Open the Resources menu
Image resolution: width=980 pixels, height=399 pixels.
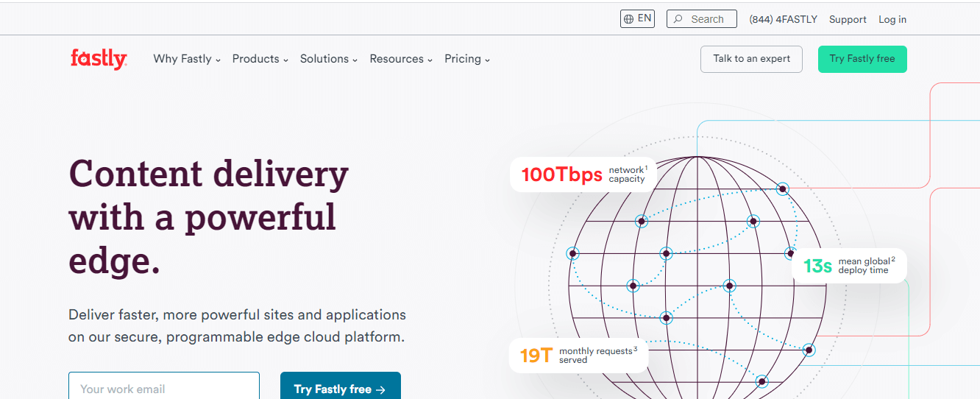pos(401,59)
